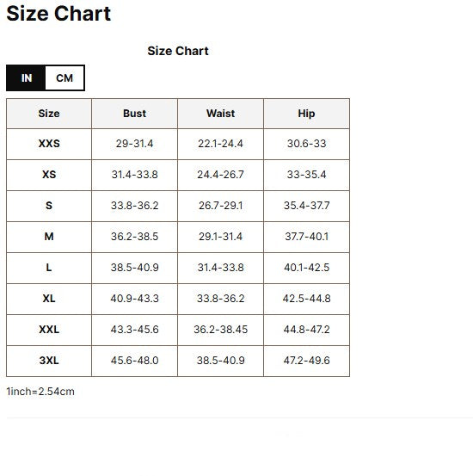Click the large Size Chart page heading
The image size is (473, 476).
58,14
